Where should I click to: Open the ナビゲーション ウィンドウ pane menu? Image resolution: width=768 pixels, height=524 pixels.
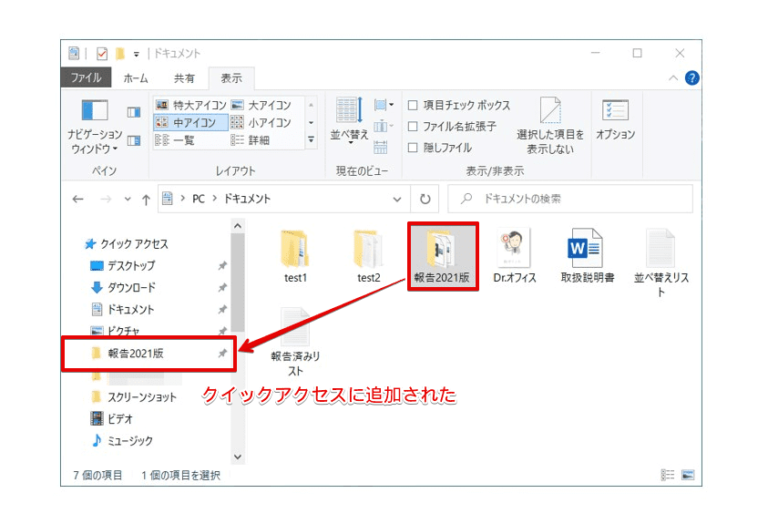click(x=95, y=126)
